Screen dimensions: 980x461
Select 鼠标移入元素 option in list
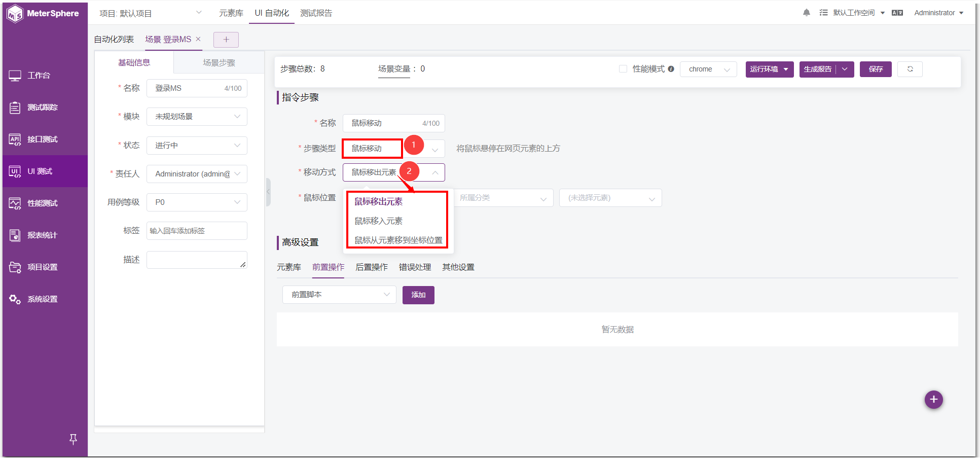point(379,221)
